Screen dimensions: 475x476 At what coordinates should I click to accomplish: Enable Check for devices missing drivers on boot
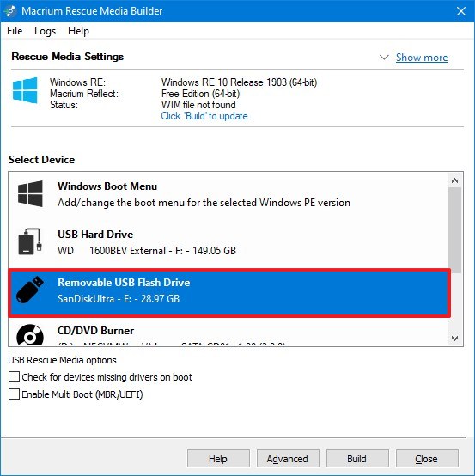[x=14, y=376]
